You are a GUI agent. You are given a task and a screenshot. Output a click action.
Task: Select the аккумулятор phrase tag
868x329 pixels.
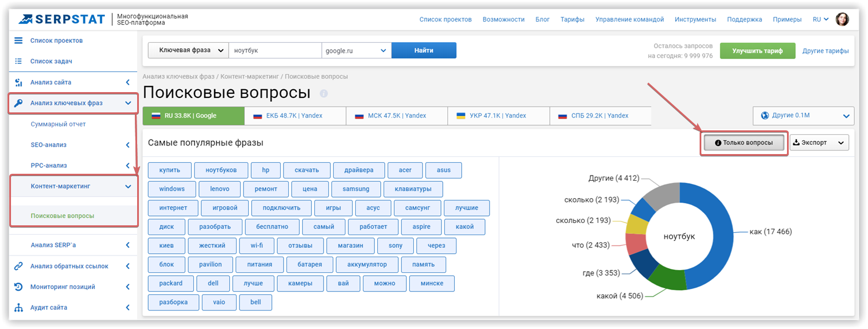tap(367, 265)
